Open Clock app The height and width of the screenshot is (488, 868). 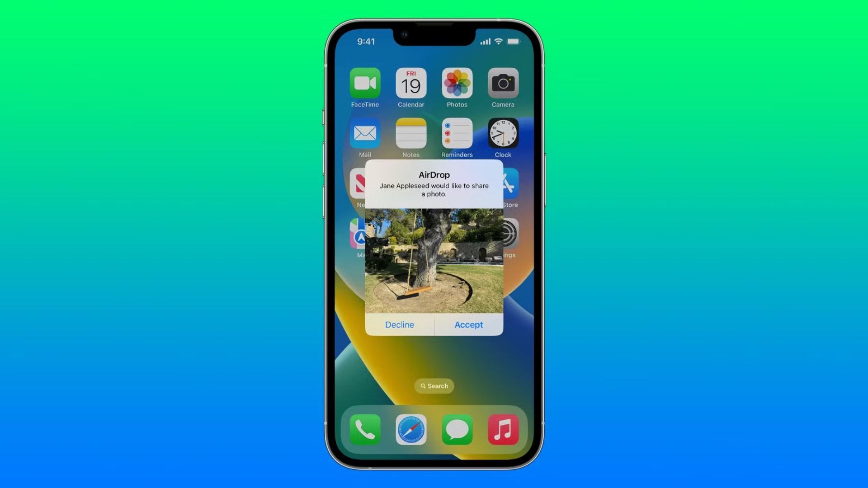pyautogui.click(x=503, y=133)
